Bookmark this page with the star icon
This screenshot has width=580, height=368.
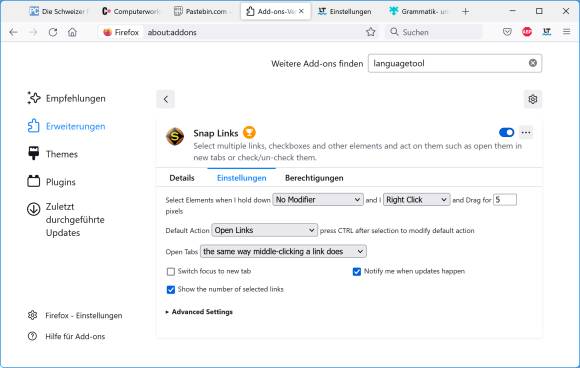pyautogui.click(x=371, y=32)
